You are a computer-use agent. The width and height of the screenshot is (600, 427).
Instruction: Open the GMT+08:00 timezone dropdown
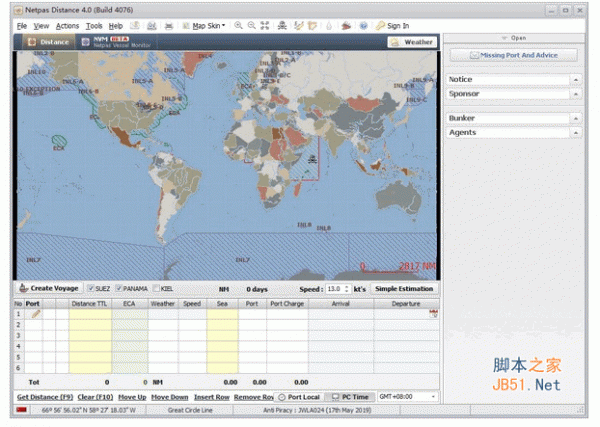coord(408,397)
